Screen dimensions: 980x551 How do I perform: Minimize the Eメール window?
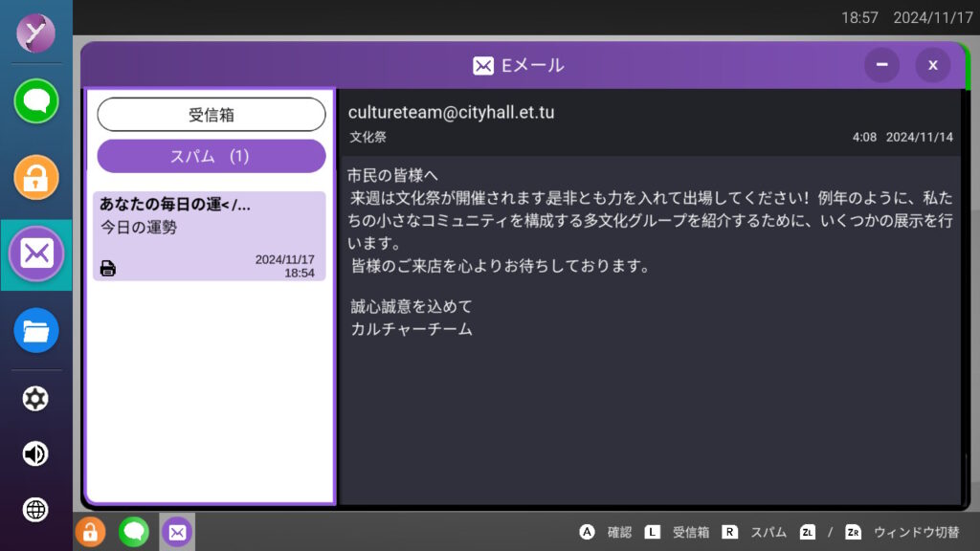tap(881, 65)
